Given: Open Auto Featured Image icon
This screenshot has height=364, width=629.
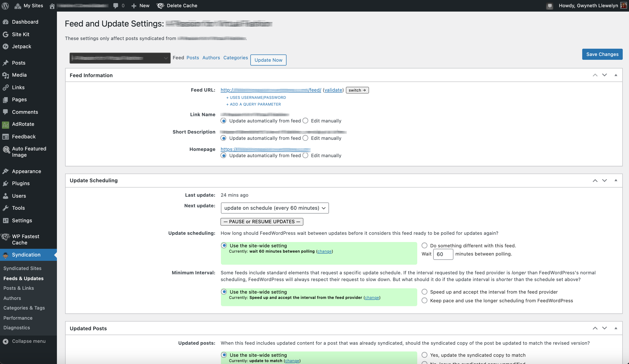Looking at the screenshot, I should tap(6, 149).
